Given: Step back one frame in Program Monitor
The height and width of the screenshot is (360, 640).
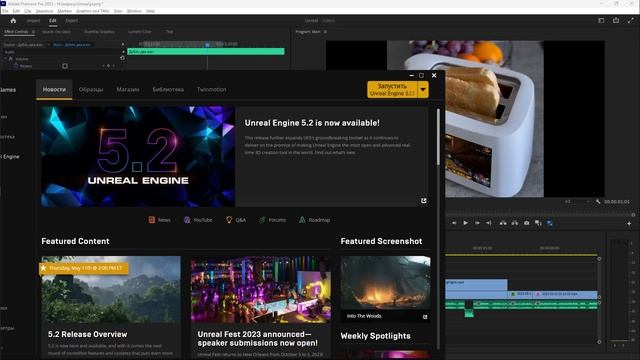Looking at the screenshot, I should coord(454,223).
